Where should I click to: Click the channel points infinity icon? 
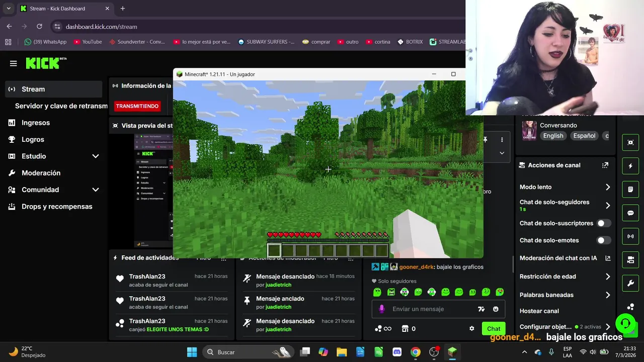coord(383,329)
